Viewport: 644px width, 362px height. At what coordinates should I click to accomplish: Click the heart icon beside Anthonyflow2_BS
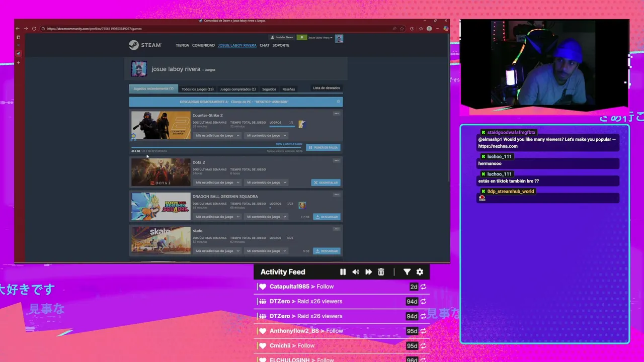pyautogui.click(x=263, y=331)
